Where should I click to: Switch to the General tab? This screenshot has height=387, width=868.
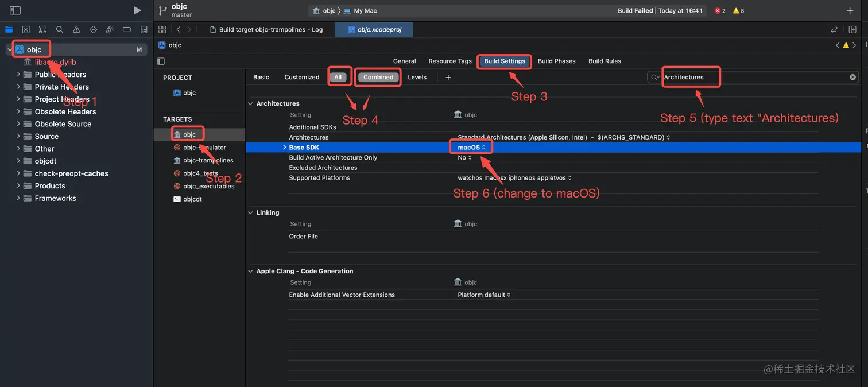[405, 61]
